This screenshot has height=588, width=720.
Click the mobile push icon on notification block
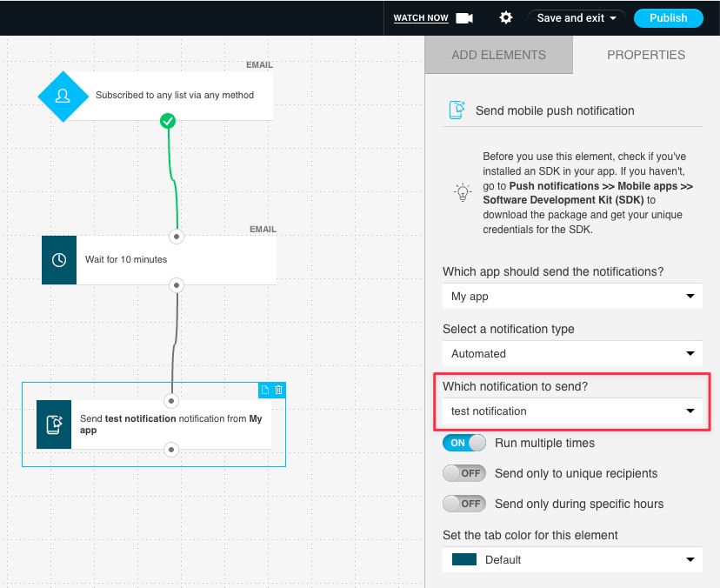click(x=54, y=424)
